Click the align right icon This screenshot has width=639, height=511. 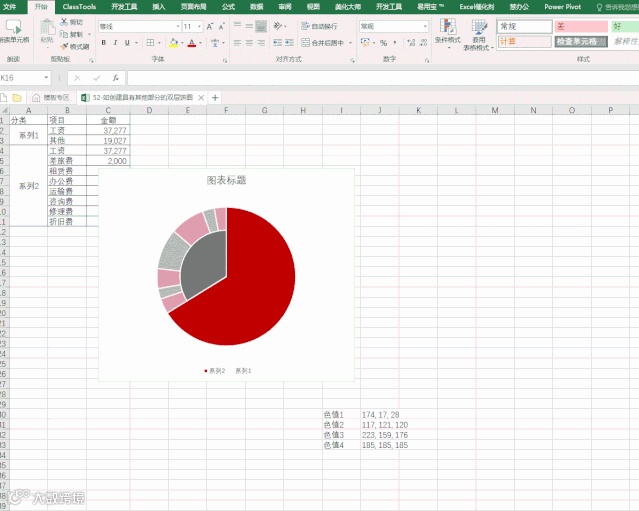coord(261,42)
